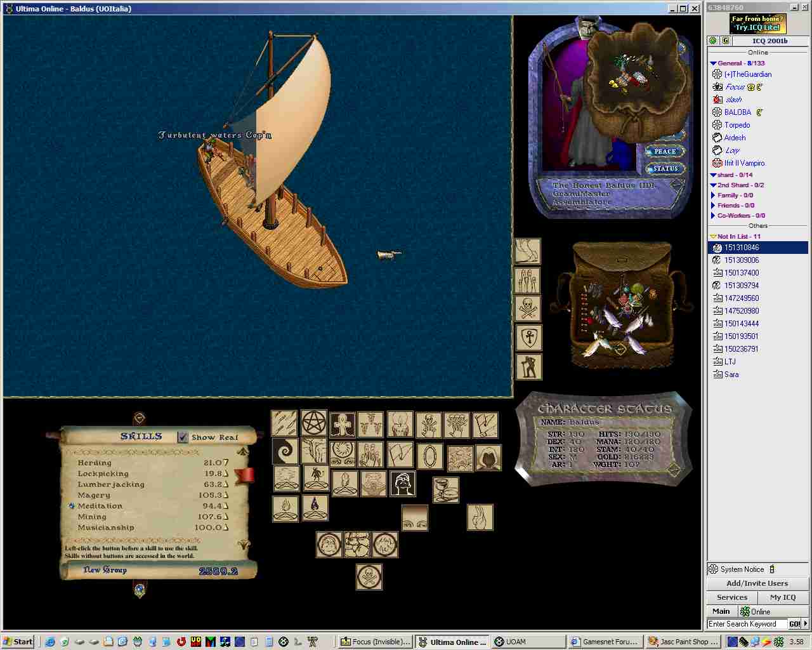Viewport: 812px width, 650px height.
Task: Switch to Jasc Paint Shop taskbar window
Action: (x=682, y=642)
